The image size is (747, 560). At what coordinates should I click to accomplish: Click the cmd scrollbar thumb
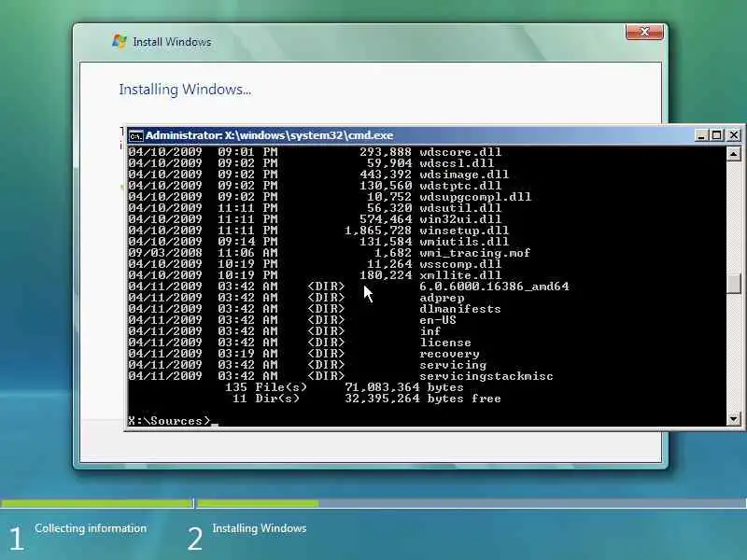(x=734, y=284)
